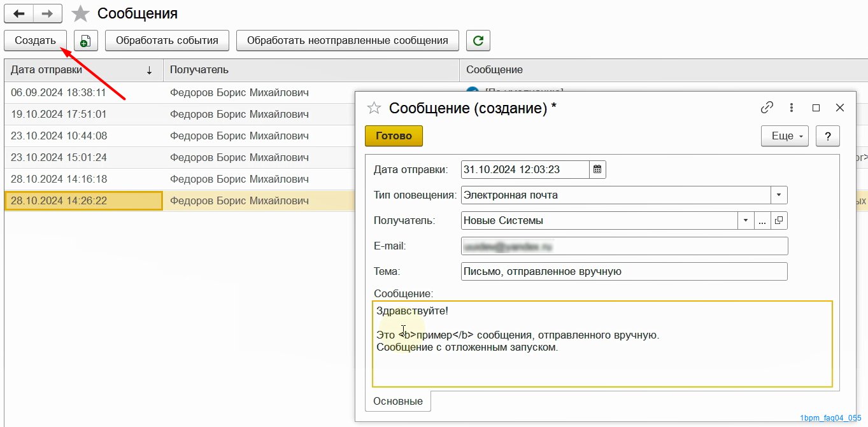Edit the Дата отправки field
The height and width of the screenshot is (427, 868).
tap(525, 169)
